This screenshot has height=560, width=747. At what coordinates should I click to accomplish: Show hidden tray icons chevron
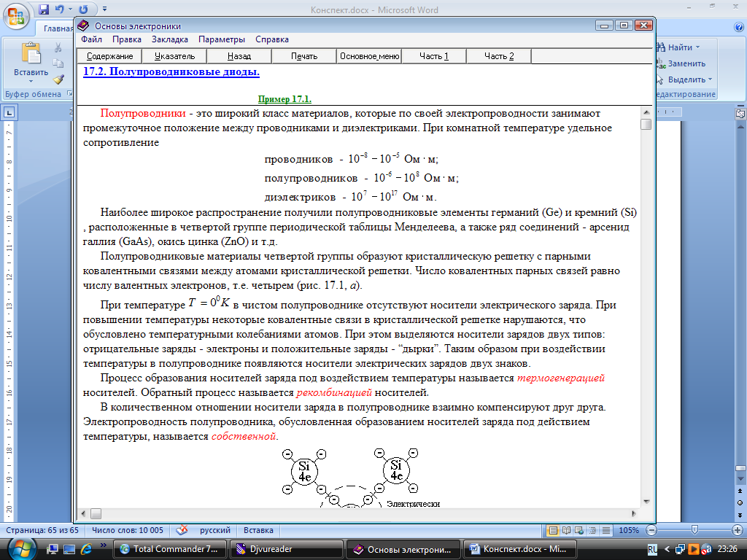pyautogui.click(x=667, y=549)
